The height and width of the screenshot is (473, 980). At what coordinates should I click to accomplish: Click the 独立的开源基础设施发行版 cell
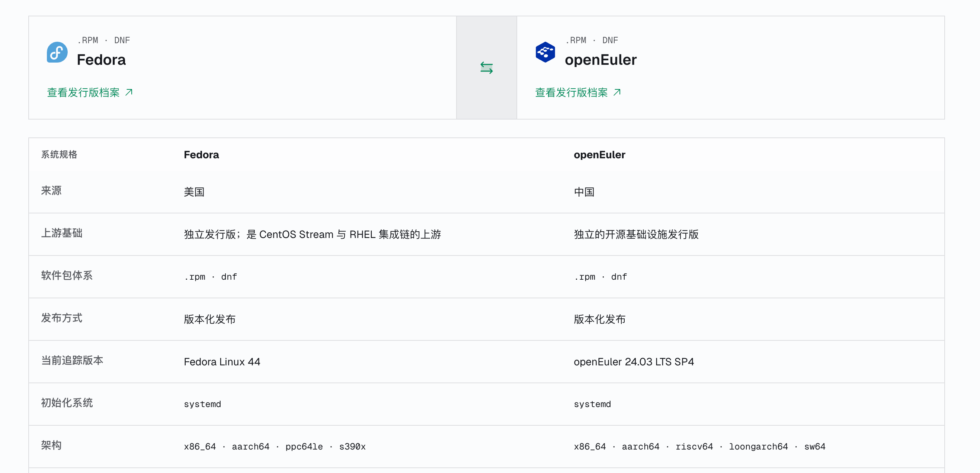(x=636, y=234)
